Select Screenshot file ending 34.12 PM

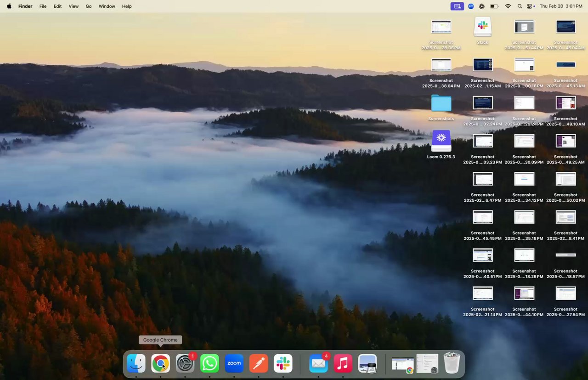524,179
